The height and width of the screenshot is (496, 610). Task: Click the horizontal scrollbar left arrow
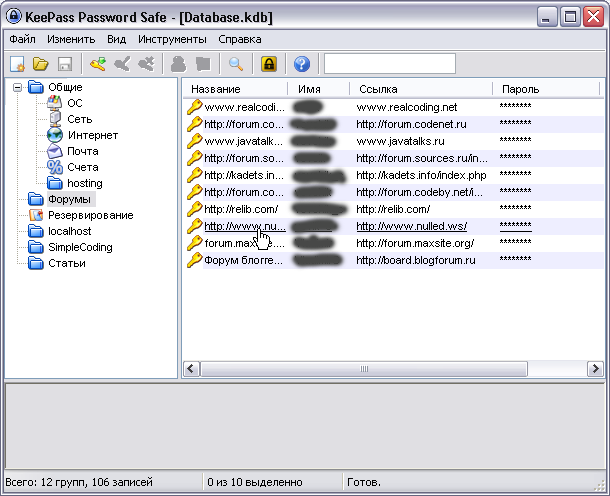click(x=191, y=368)
